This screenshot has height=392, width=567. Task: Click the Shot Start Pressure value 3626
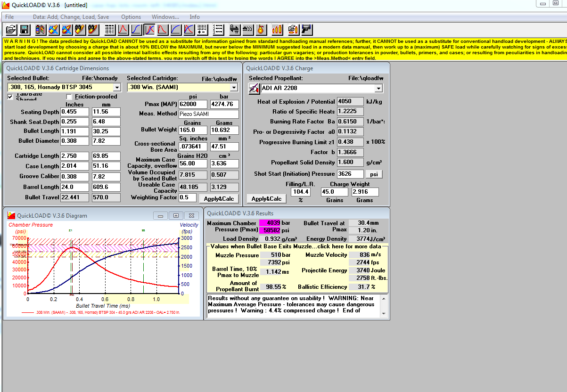tap(350, 174)
